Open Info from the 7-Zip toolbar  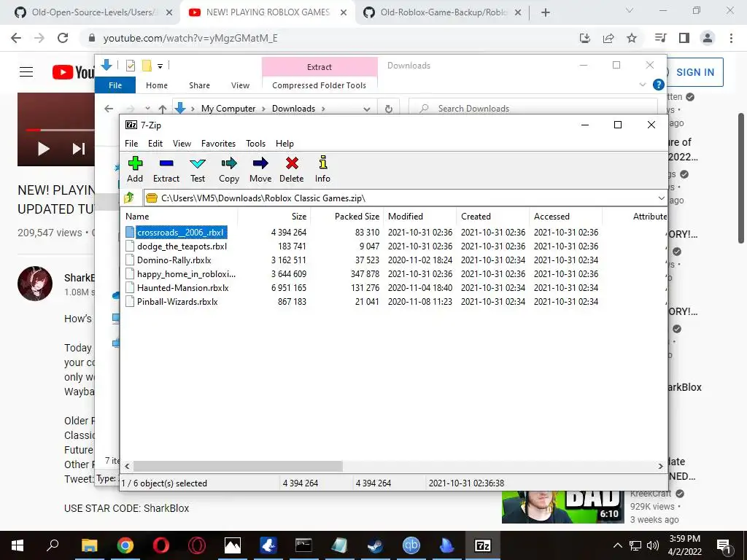click(322, 169)
